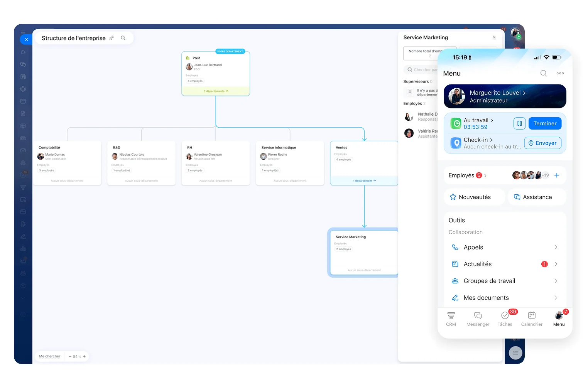Open the employee avatars stack in Employés
588x391 pixels.
530,175
